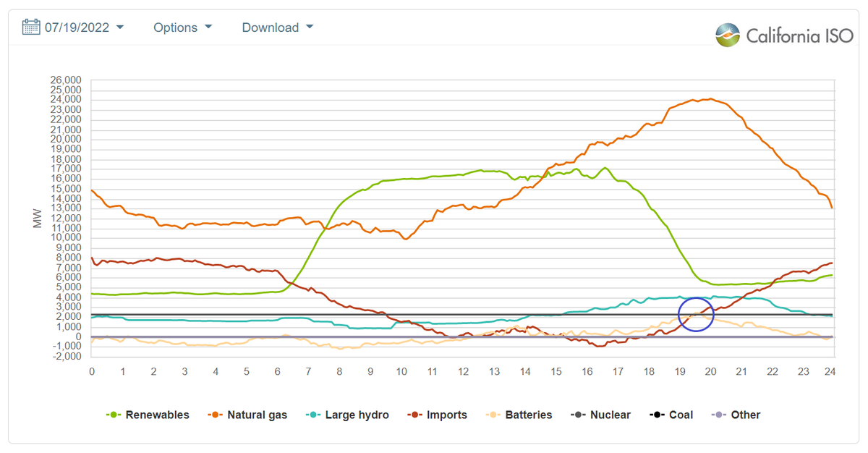Click the black Coal color swatch
Screen dimensions: 868x453
pos(655,414)
